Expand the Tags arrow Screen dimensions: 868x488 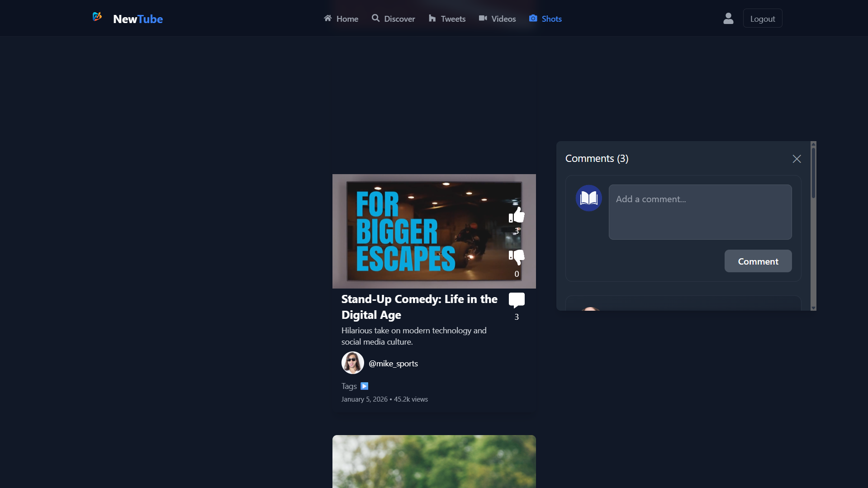coord(365,386)
